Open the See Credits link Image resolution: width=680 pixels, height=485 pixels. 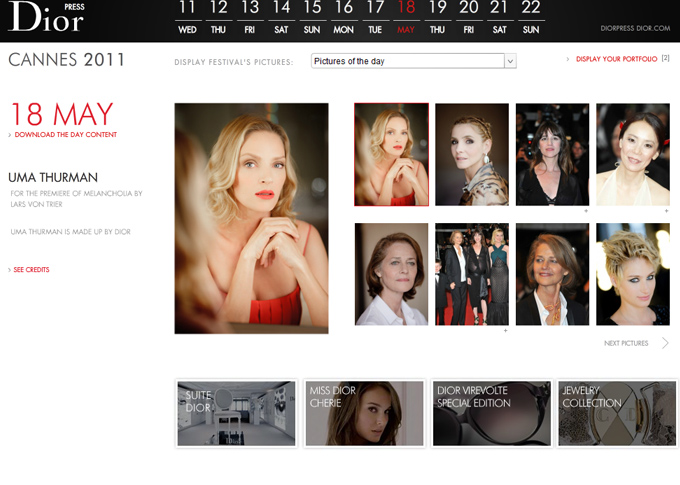click(31, 270)
